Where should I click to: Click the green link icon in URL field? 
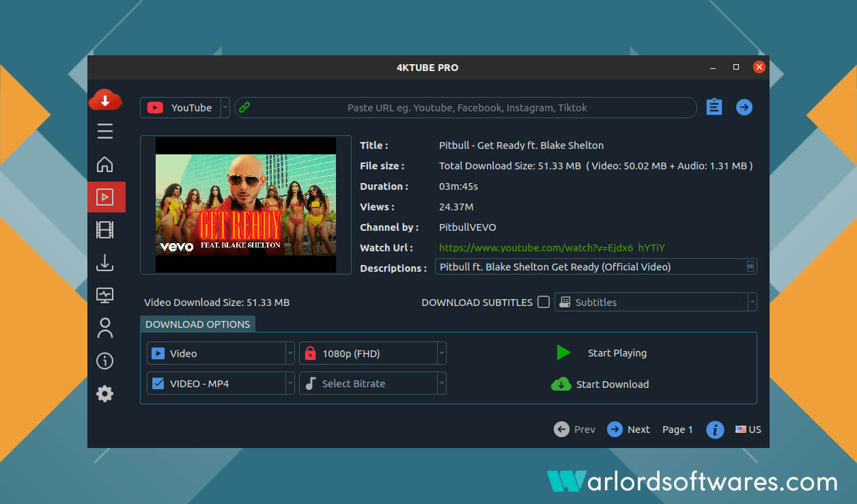[x=244, y=107]
